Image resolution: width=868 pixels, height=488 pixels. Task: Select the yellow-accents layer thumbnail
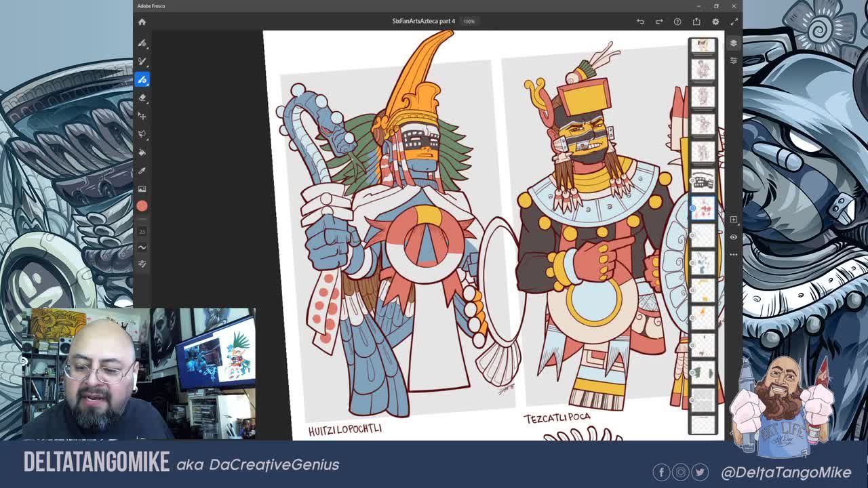pos(703,291)
